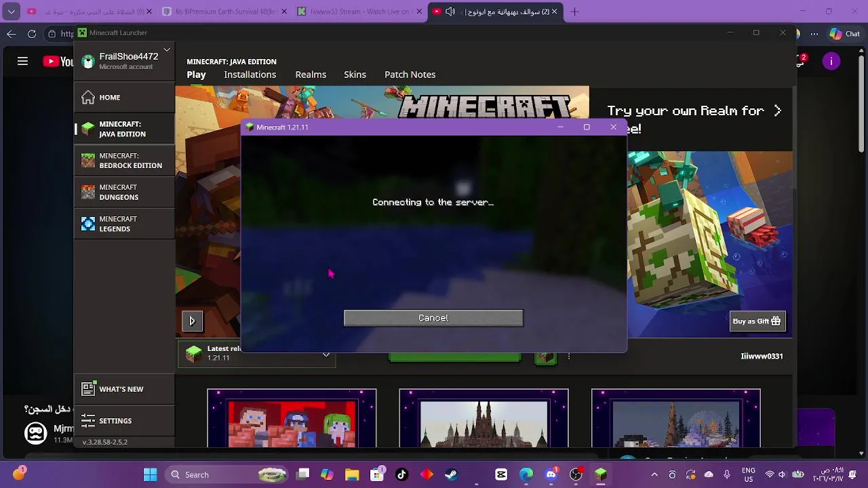Open microphone tray icon
This screenshot has height=488, width=868.
(x=727, y=474)
